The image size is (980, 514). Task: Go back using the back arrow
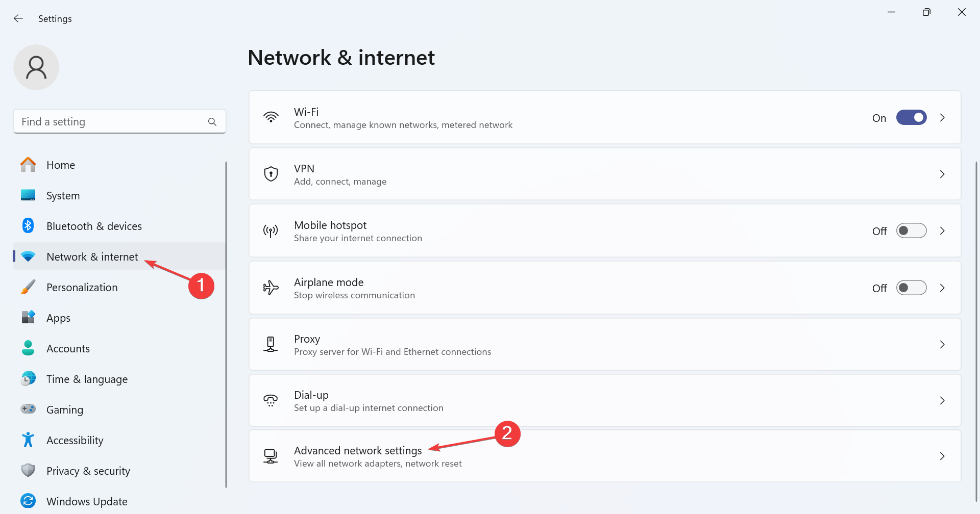point(18,18)
